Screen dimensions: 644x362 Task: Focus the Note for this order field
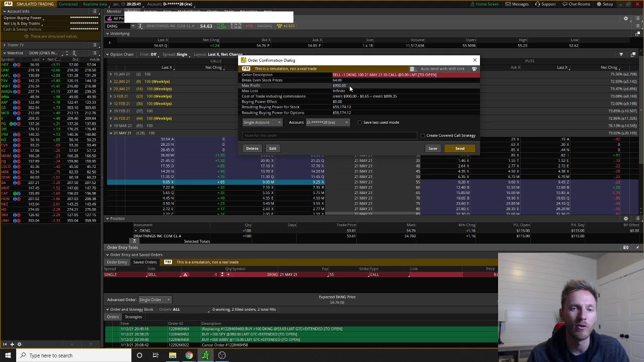click(330, 135)
